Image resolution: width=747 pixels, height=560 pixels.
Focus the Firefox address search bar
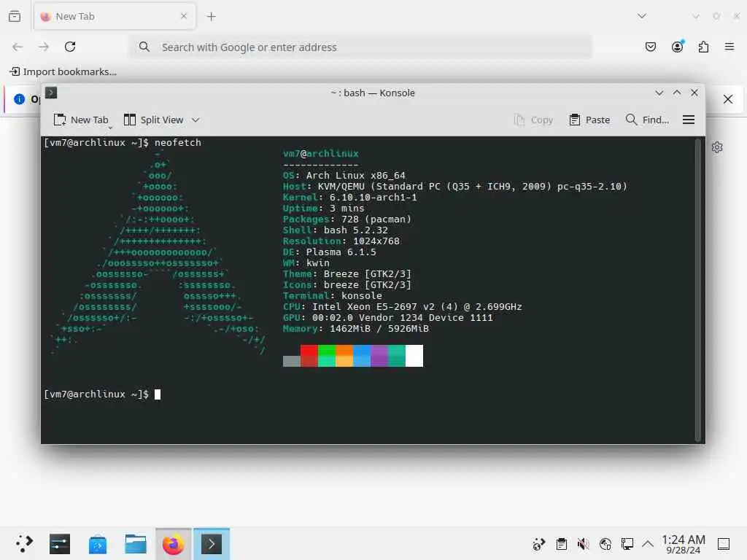(361, 47)
